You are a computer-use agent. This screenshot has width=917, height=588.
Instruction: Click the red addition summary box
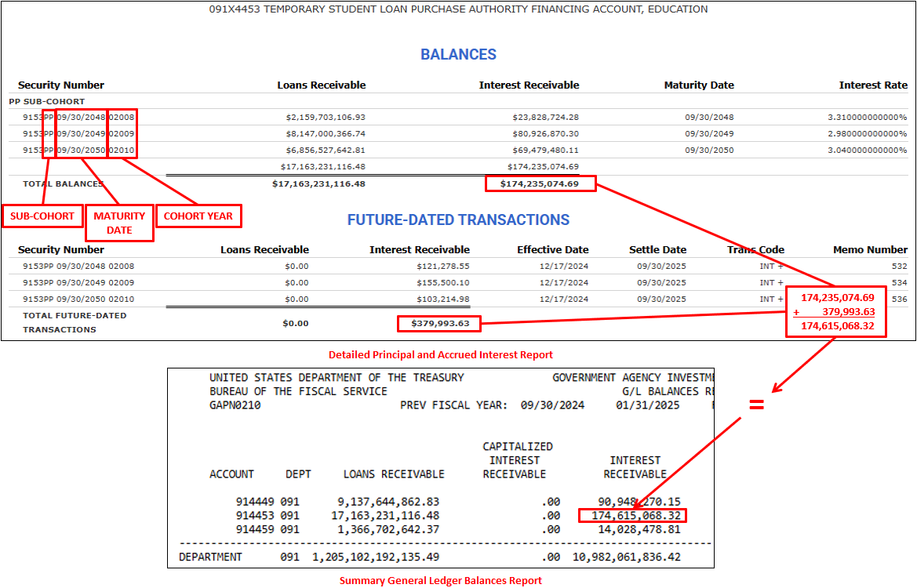click(x=835, y=311)
